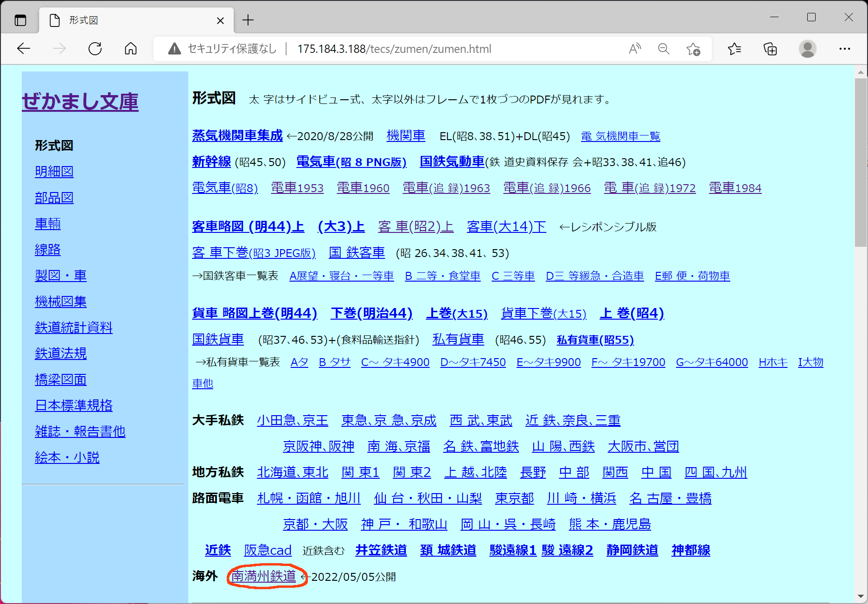Viewport: 868px width, 604px height.
Task: Open the 機械図集 sidebar link
Action: [x=61, y=302]
